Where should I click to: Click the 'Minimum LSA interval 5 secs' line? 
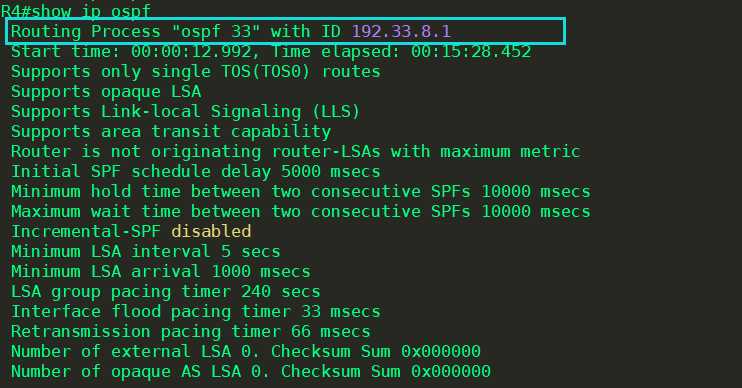point(146,252)
